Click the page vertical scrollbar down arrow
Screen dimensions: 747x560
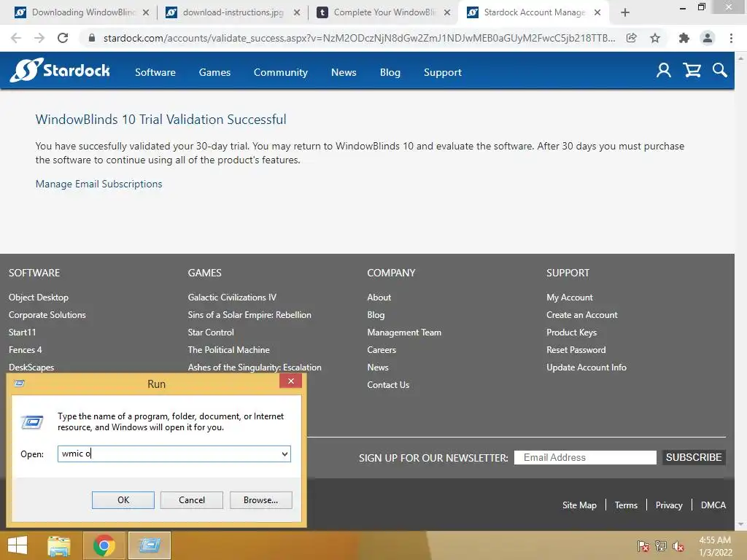point(741,524)
